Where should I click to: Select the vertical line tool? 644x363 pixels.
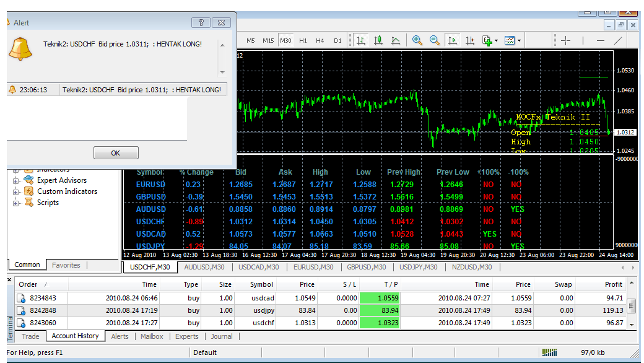(x=583, y=40)
